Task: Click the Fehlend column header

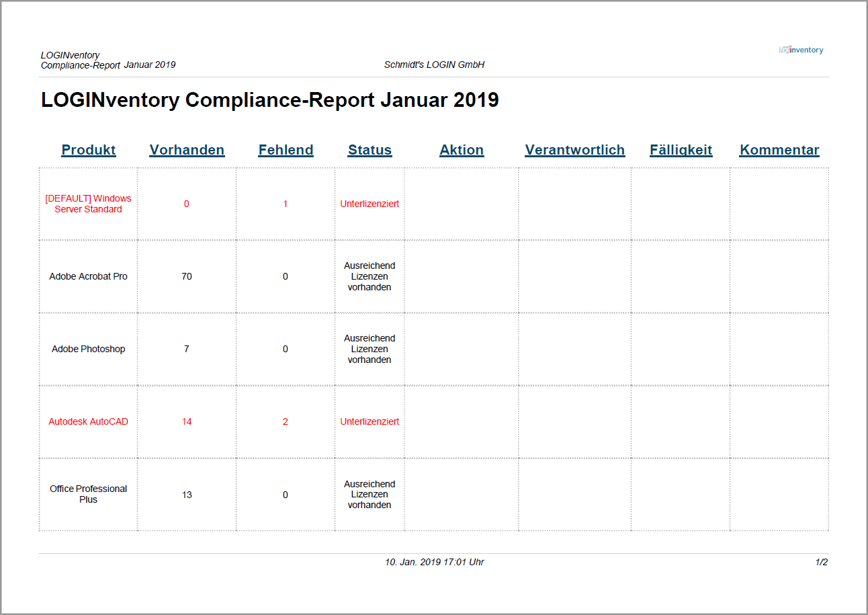Action: point(286,150)
